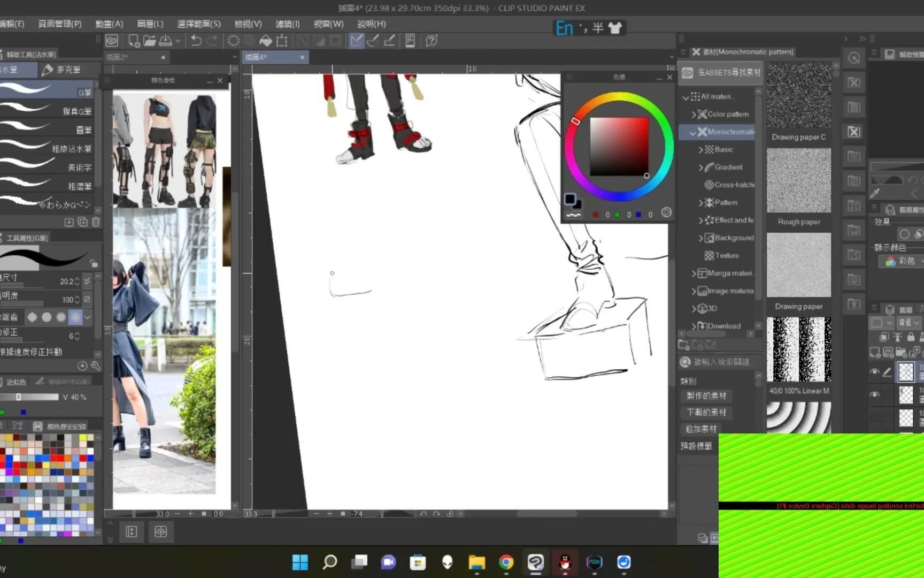Click the Fill bucket toolbar icon
924x578 pixels.
coord(266,41)
